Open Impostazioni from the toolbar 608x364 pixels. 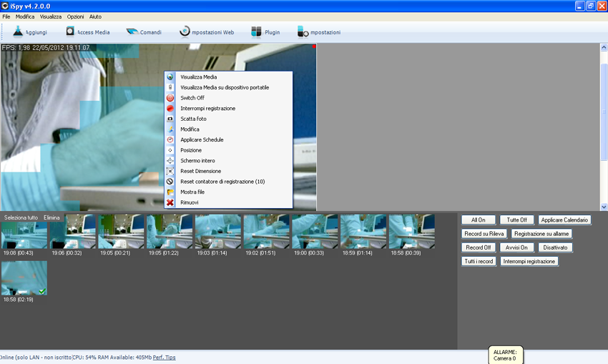pos(303,31)
